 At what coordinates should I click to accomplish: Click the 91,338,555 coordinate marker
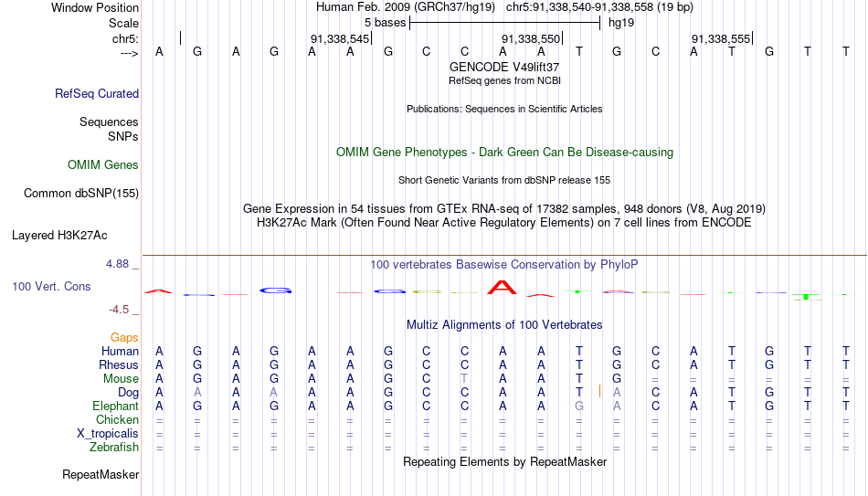click(721, 38)
